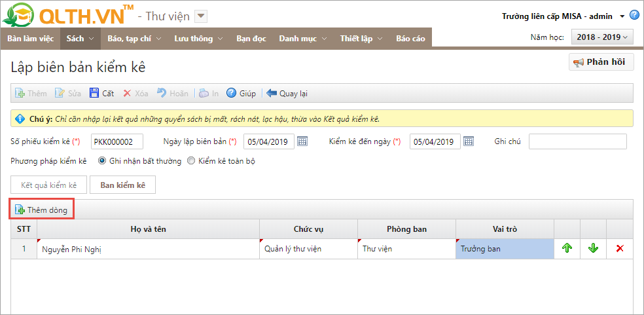
Task: Click the Ngày lập biên bản date field
Action: coord(269,141)
